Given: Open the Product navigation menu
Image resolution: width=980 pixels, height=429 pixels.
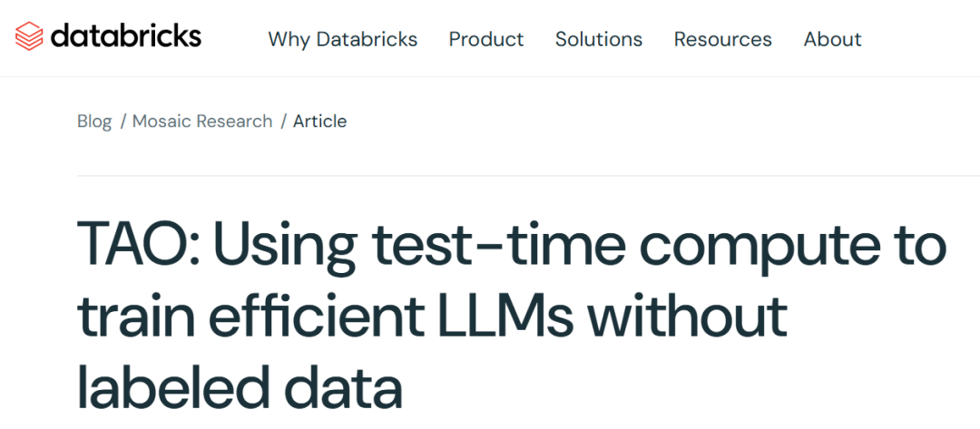Looking at the screenshot, I should coord(486,40).
